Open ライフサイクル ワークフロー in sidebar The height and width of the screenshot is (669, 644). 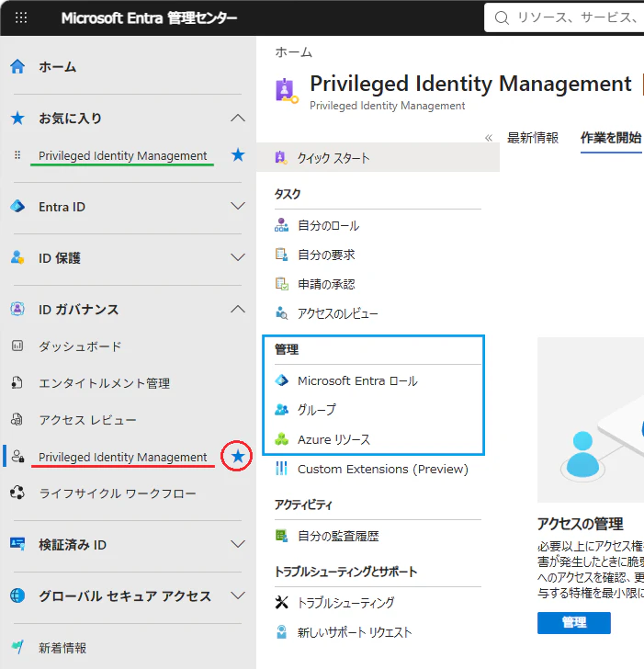pyautogui.click(x=118, y=493)
